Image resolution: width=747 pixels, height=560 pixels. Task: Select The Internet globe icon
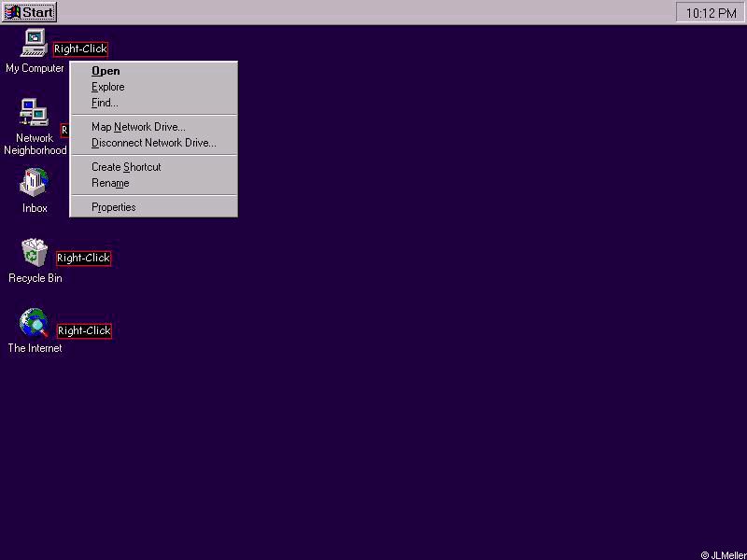tap(34, 322)
